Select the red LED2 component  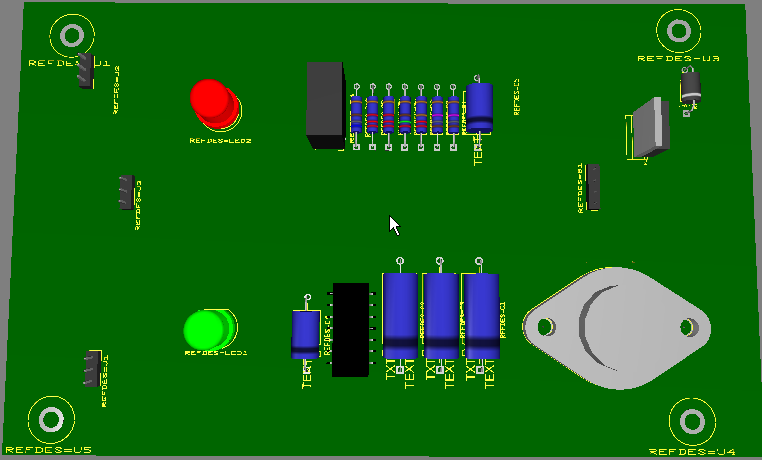point(213,103)
